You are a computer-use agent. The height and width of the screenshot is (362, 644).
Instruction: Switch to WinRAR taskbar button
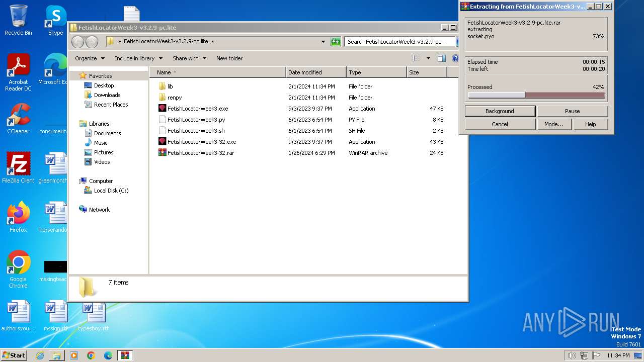point(125,355)
